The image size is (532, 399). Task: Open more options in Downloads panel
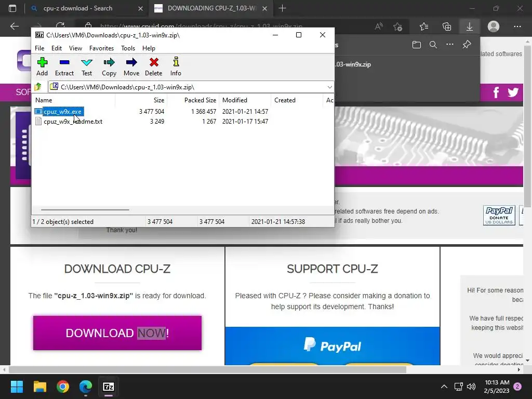[450, 45]
